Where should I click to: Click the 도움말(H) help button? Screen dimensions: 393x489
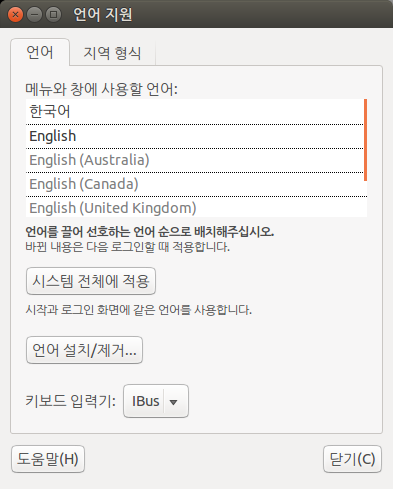click(x=48, y=459)
